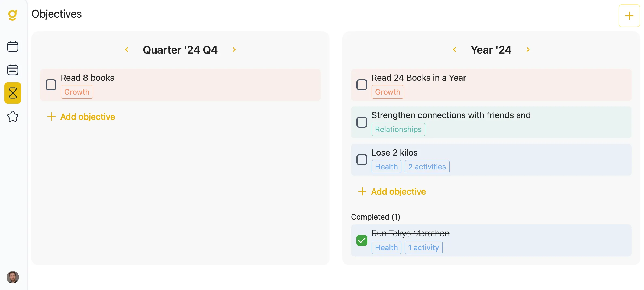Image resolution: width=644 pixels, height=290 pixels.
Task: Click the left chevron beside "Year '24"
Action: point(455,50)
